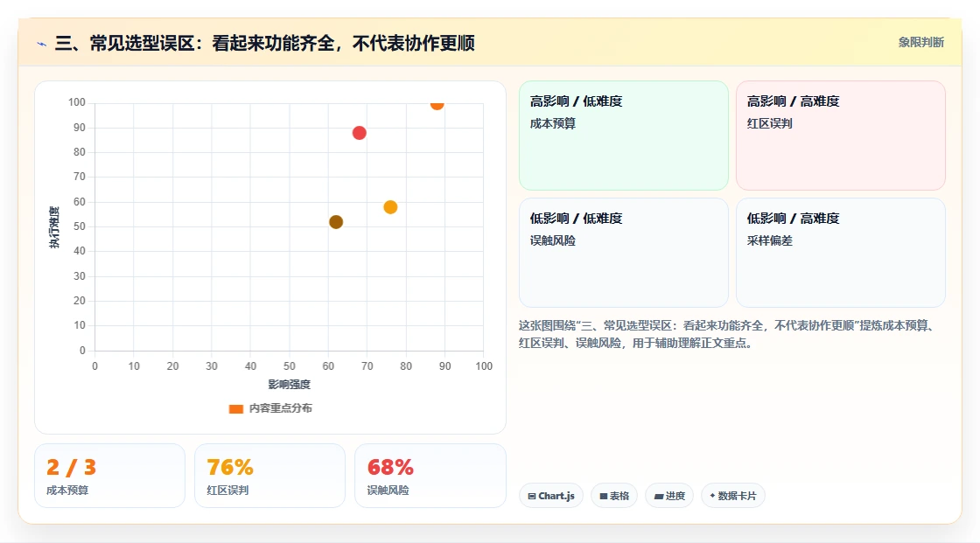Select the brown scatter data point
This screenshot has width=980, height=543.
click(336, 222)
